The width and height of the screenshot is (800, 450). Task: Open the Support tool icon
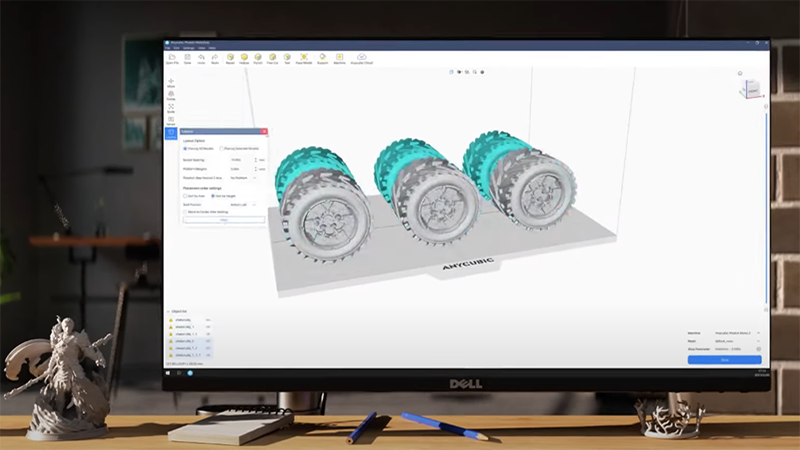coord(320,58)
